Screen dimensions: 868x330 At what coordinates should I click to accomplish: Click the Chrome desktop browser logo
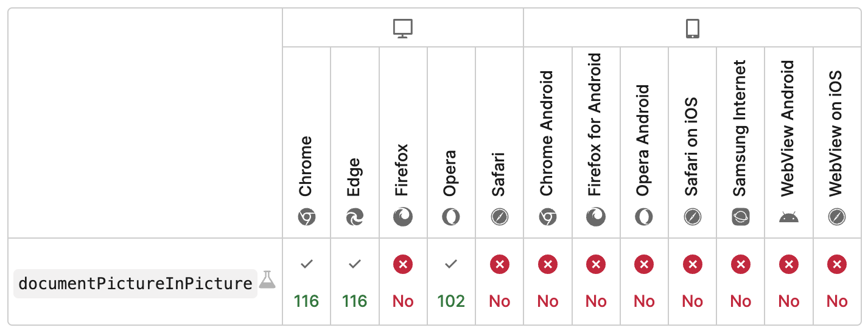pos(307,217)
